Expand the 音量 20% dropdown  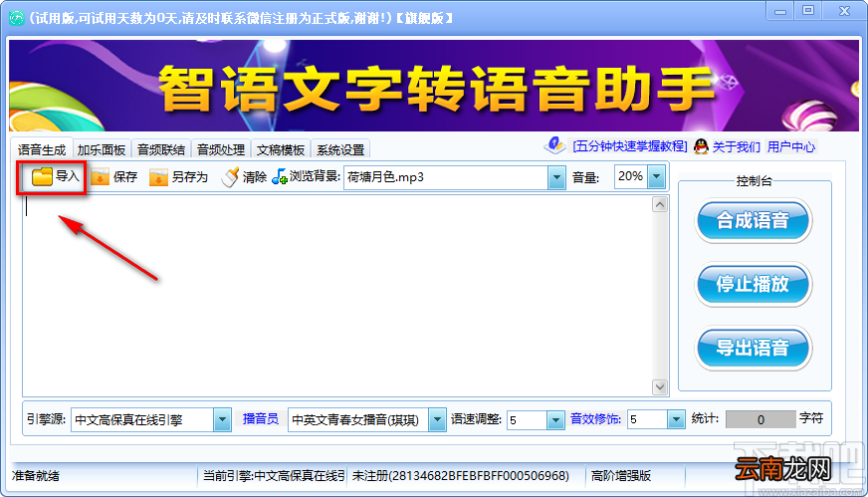656,176
